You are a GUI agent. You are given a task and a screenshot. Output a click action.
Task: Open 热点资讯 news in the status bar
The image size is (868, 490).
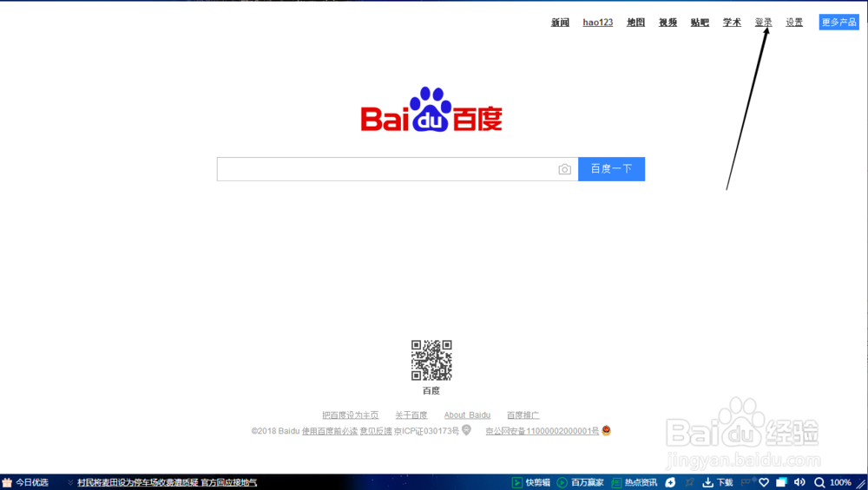pos(634,482)
